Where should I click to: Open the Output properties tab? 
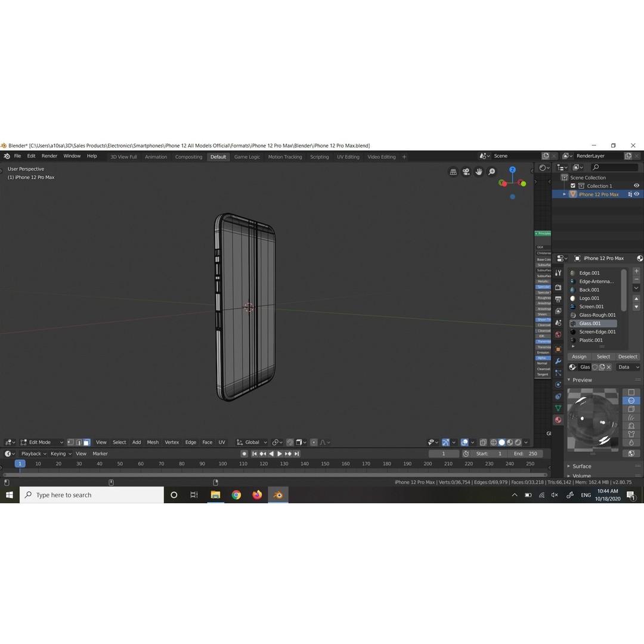click(558, 299)
